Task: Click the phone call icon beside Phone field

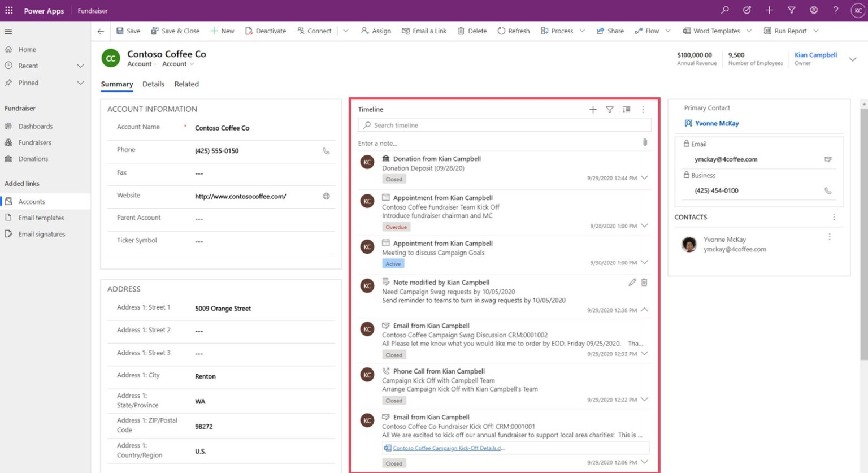Action: (x=326, y=151)
